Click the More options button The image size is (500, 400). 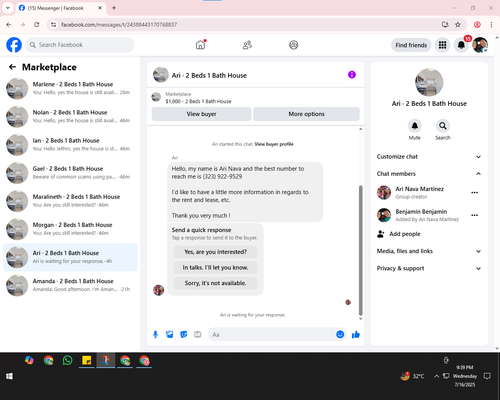[x=306, y=114]
